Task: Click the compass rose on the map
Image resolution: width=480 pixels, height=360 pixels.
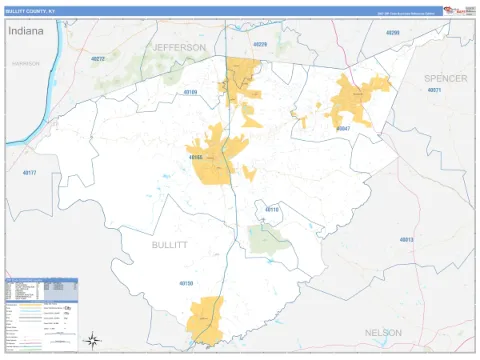Action: [x=92, y=341]
